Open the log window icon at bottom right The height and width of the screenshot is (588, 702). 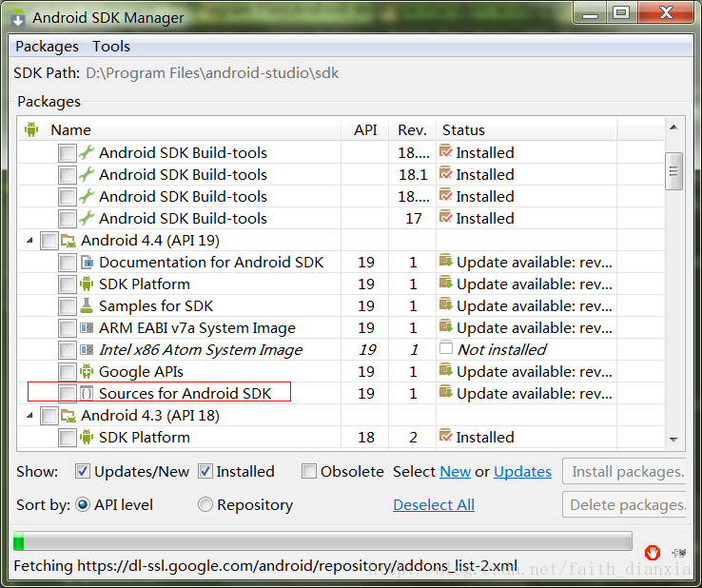point(679,553)
